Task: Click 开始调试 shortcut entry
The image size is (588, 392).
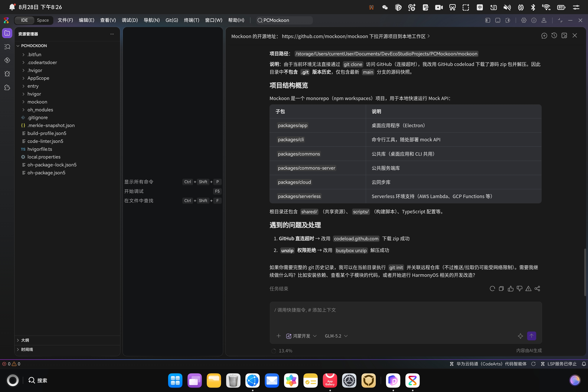Action: 173,191
